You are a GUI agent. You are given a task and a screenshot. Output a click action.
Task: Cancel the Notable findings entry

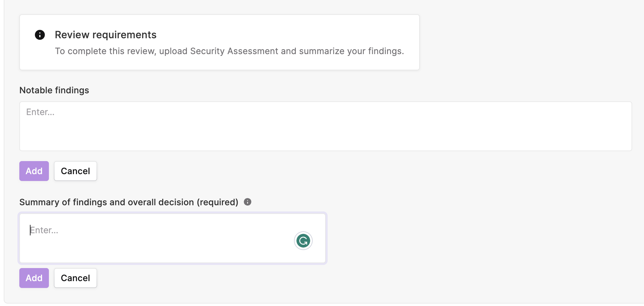[75, 171]
